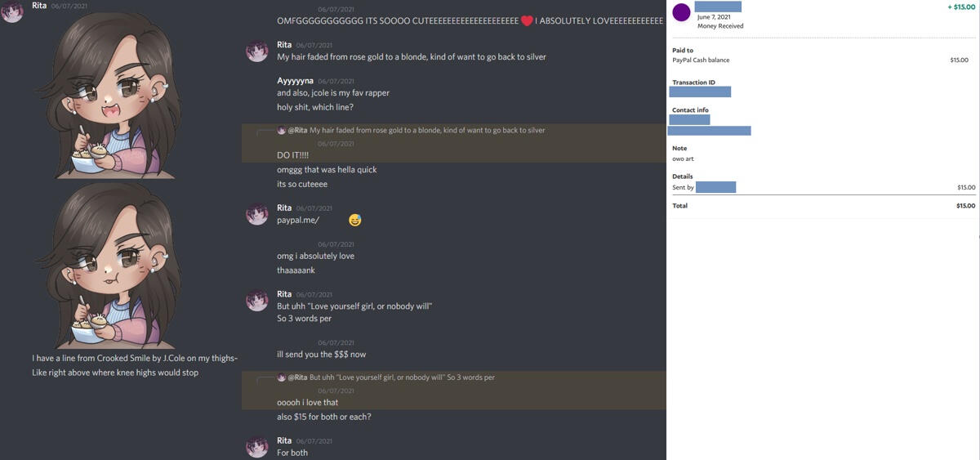Click the redacted Transaction ID value
The image size is (980, 460).
click(700, 92)
